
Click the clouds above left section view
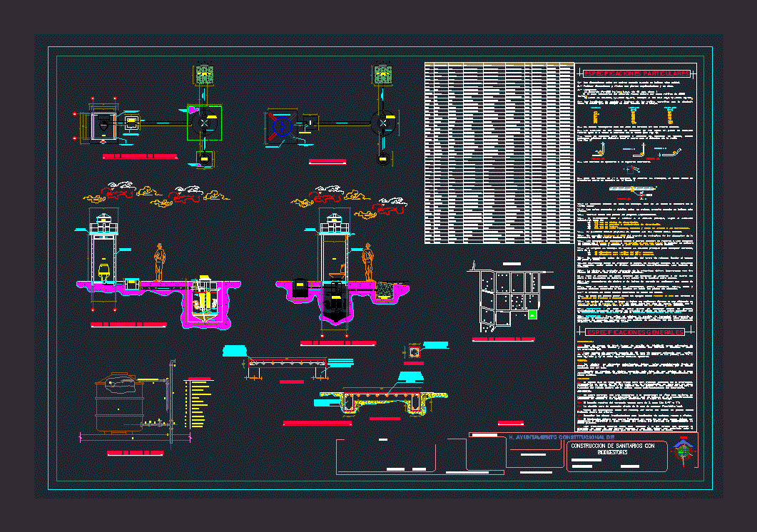(x=156, y=193)
